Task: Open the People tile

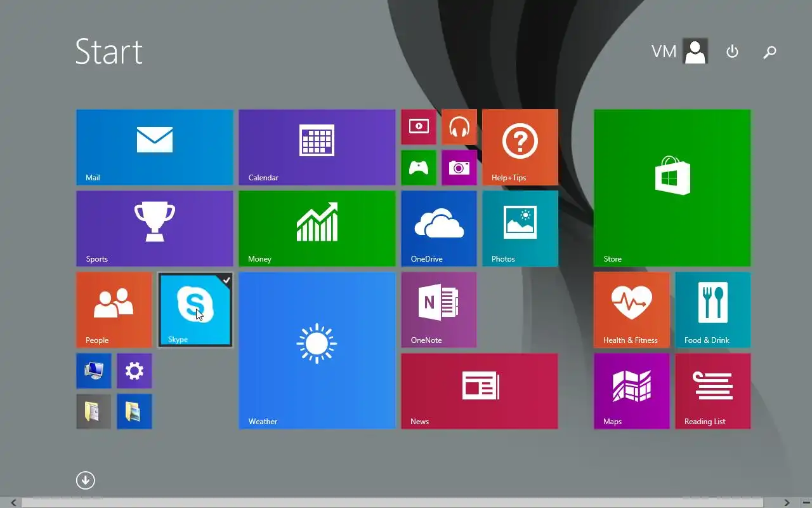Action: coord(114,310)
